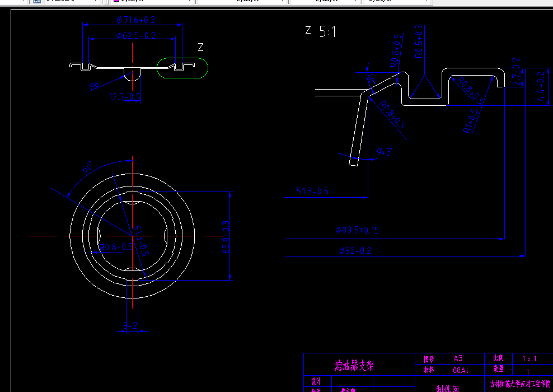Open the layer control dropdown
Screen dimensions: 553x392
(x=95, y=2)
